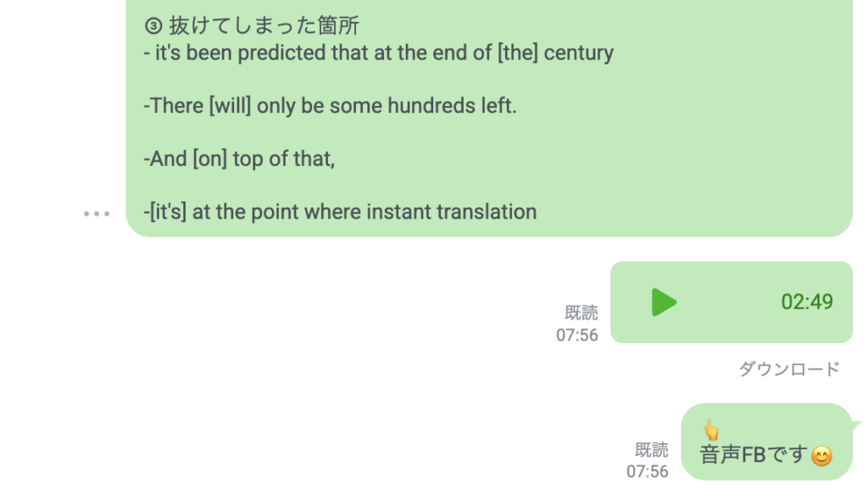Click the 07:56 timestamp beside 音声FBです
Screen dimensions: 868x500
tap(647, 472)
